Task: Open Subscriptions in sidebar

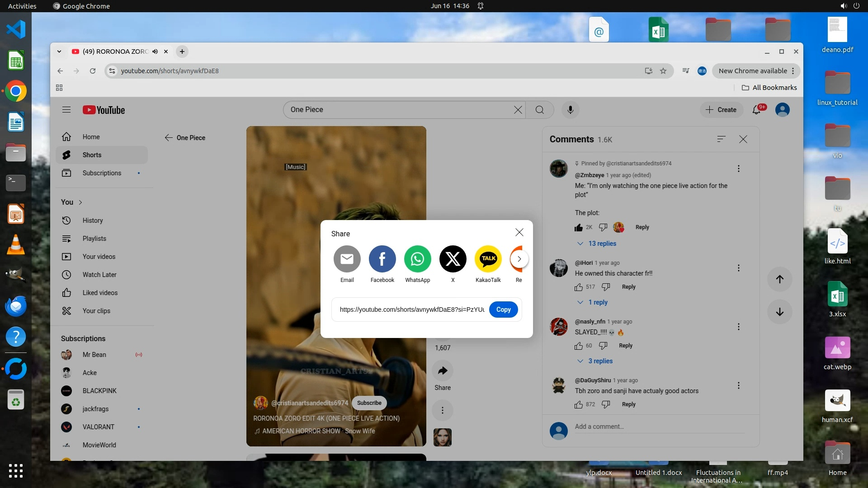Action: tap(102, 173)
